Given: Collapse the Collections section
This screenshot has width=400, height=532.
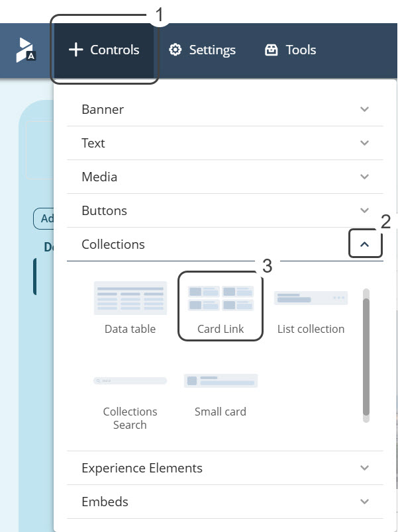Looking at the screenshot, I should [365, 245].
